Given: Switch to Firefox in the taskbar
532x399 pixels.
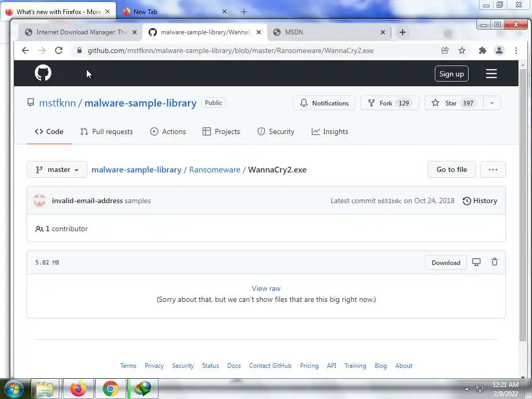Looking at the screenshot, I should click(x=78, y=389).
